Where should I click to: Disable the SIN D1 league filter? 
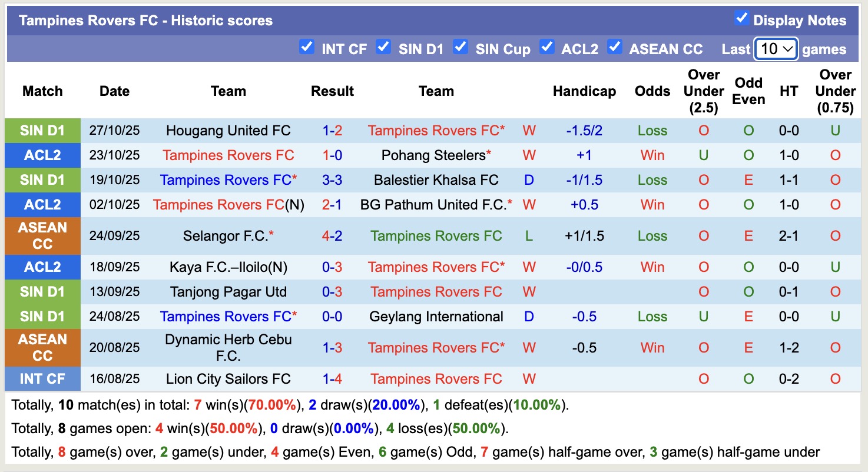383,47
